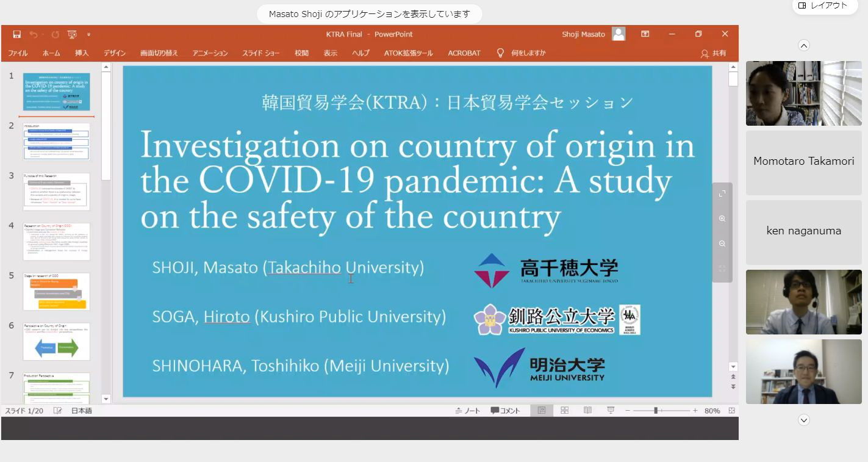Open Ribbon Display Options button
The width and height of the screenshot is (868, 462).
pyautogui.click(x=645, y=34)
